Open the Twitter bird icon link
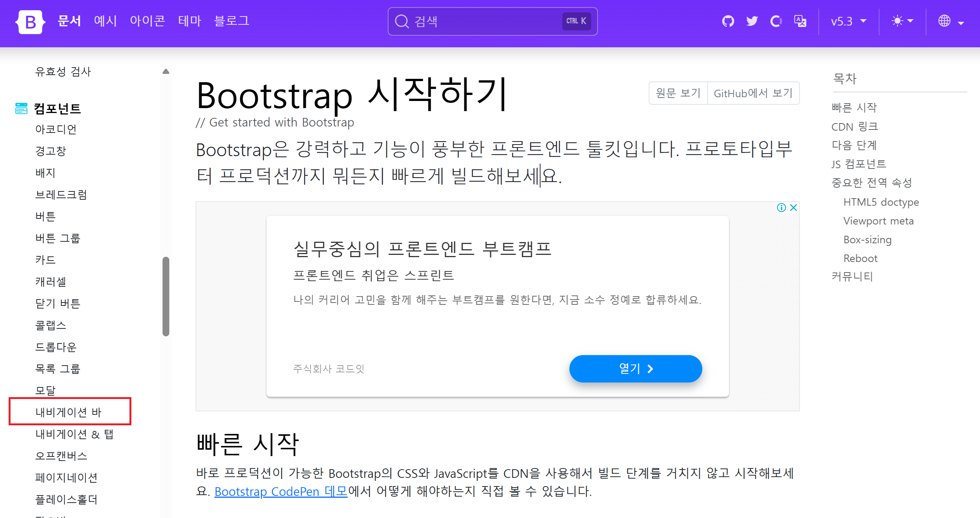 pyautogui.click(x=752, y=21)
